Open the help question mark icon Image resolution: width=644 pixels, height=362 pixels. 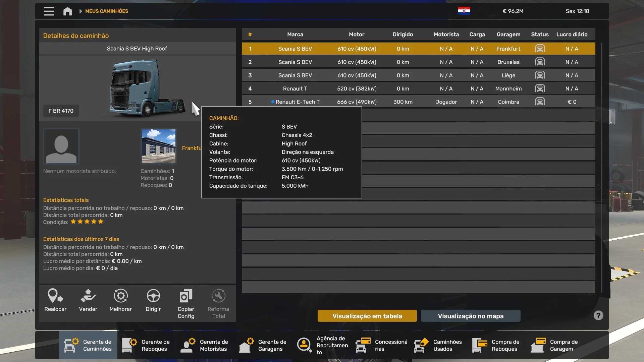coord(598,315)
